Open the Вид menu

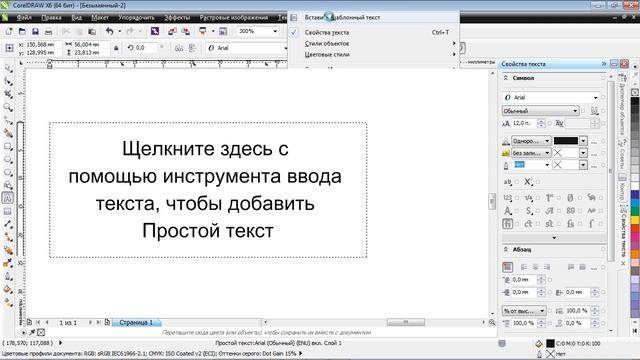pyautogui.click(x=76, y=18)
